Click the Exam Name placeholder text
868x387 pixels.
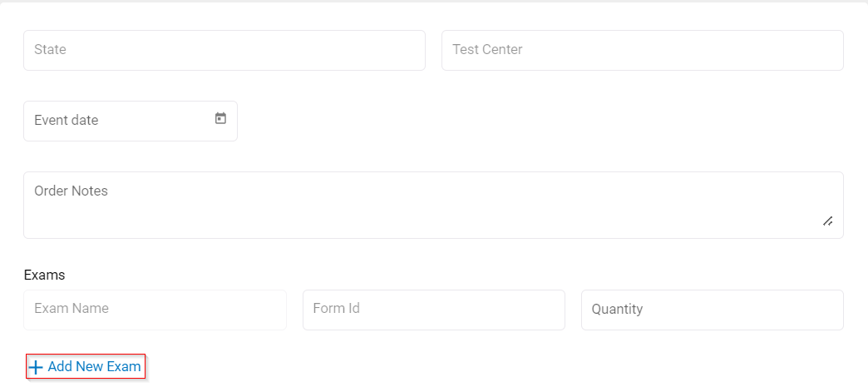tap(72, 309)
